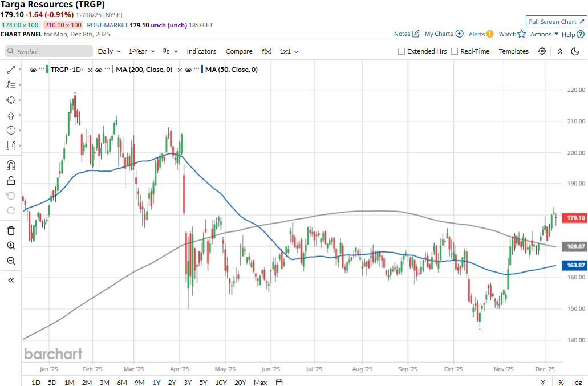This screenshot has width=588, height=386.
Task: Click the Symbol search input field
Action: [x=49, y=51]
